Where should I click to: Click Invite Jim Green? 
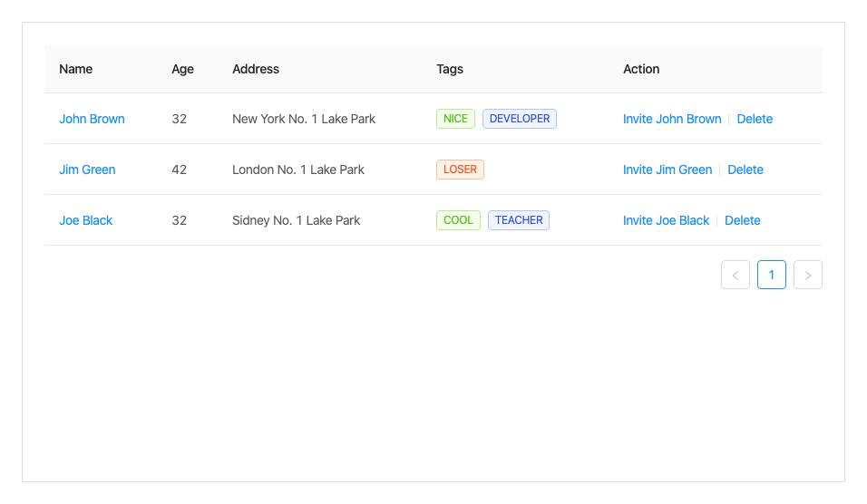tap(667, 170)
